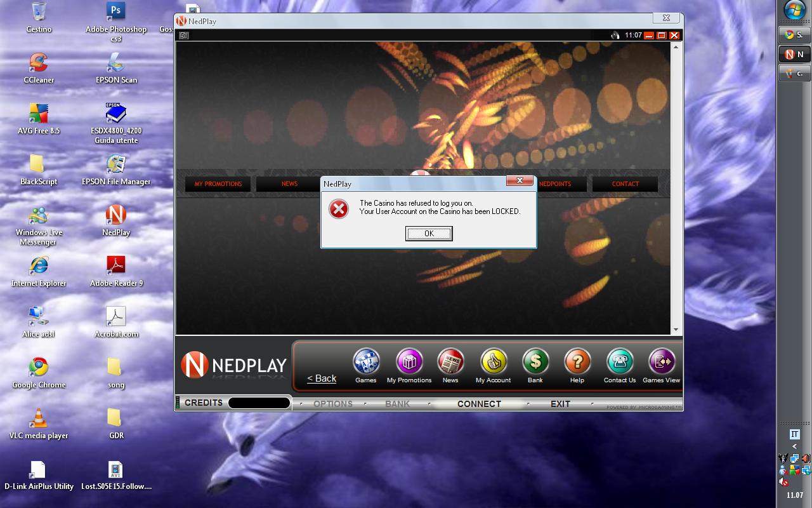Click the News newspaper icon
812x508 pixels.
(450, 362)
